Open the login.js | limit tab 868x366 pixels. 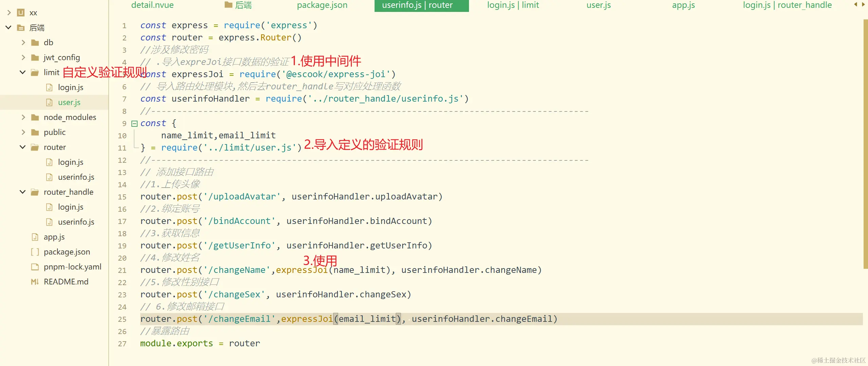pyautogui.click(x=513, y=5)
